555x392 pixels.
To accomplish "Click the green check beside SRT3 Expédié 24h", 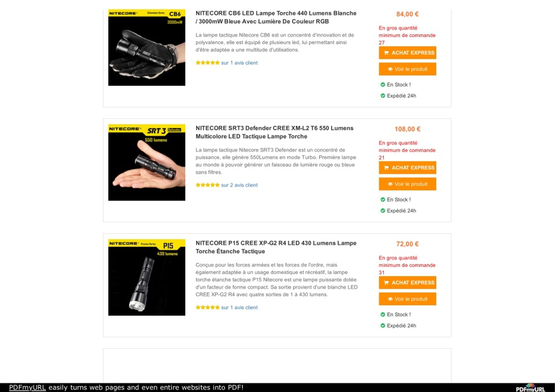I will pos(383,211).
